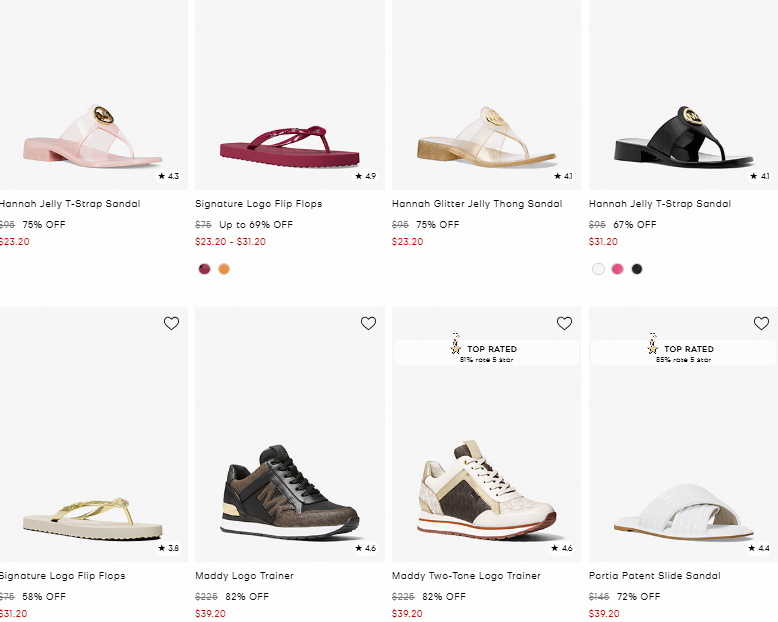778x622 pixels.
Task: Open Maddy Two-Tone Logo Trainer title link
Action: click(466, 576)
